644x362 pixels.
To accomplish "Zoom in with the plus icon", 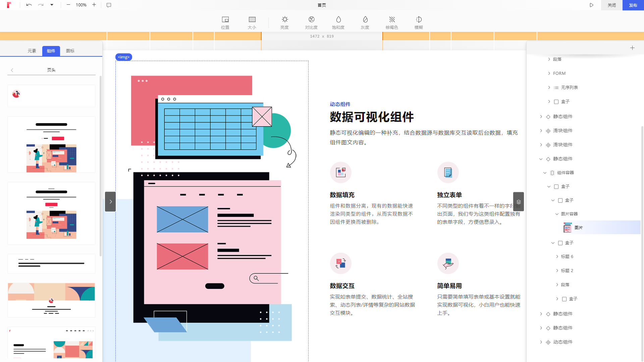I will [x=94, y=5].
